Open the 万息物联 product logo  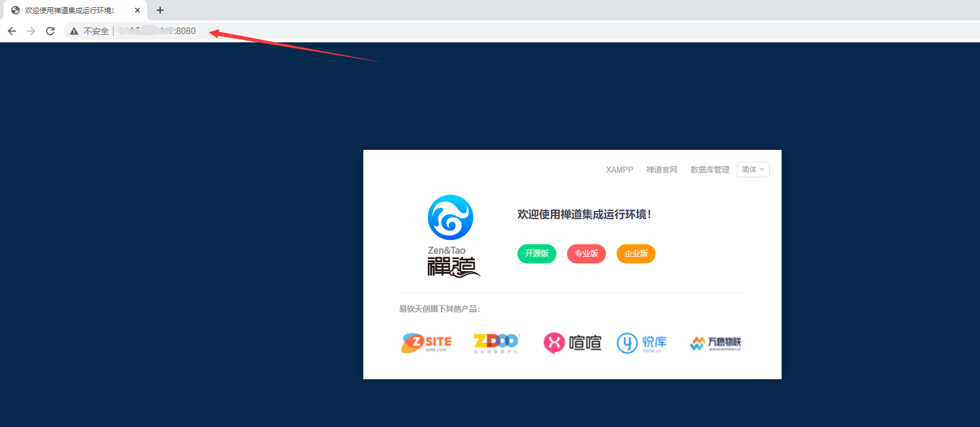(x=715, y=343)
